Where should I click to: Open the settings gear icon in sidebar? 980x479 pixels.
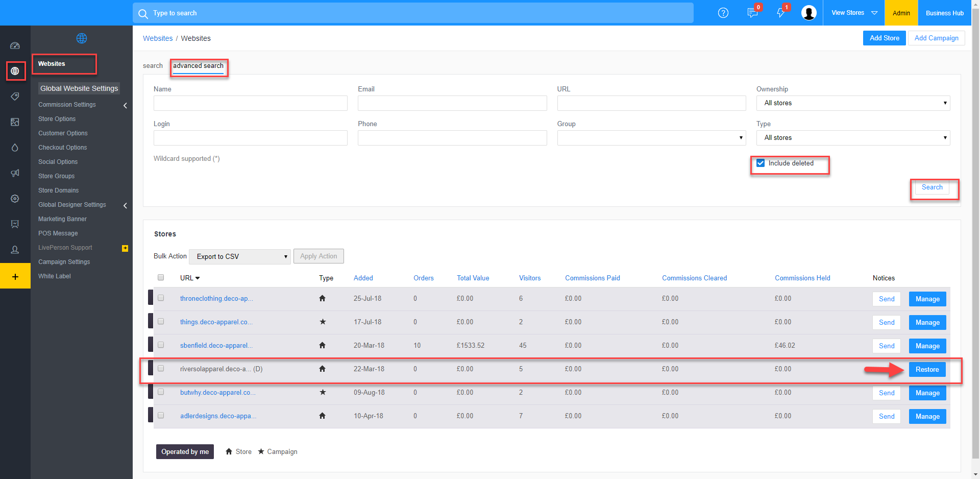[x=15, y=199]
